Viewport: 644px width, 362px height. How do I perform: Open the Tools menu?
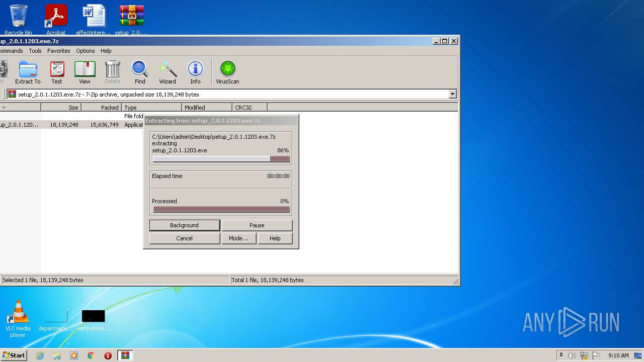tap(35, 51)
